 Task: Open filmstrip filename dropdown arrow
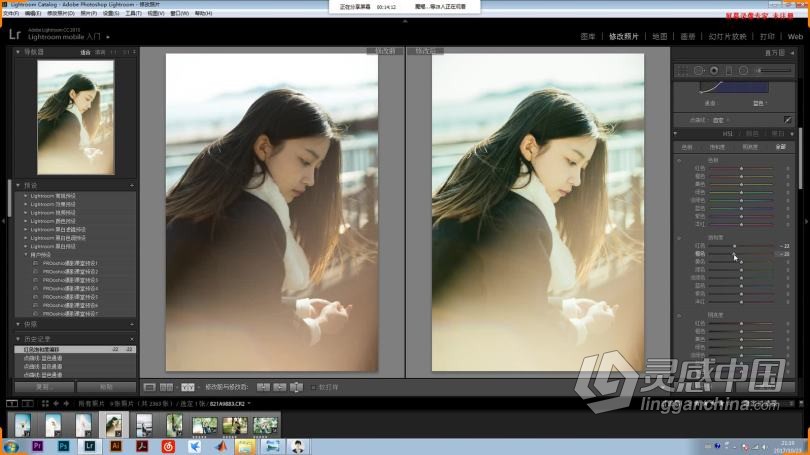point(249,404)
